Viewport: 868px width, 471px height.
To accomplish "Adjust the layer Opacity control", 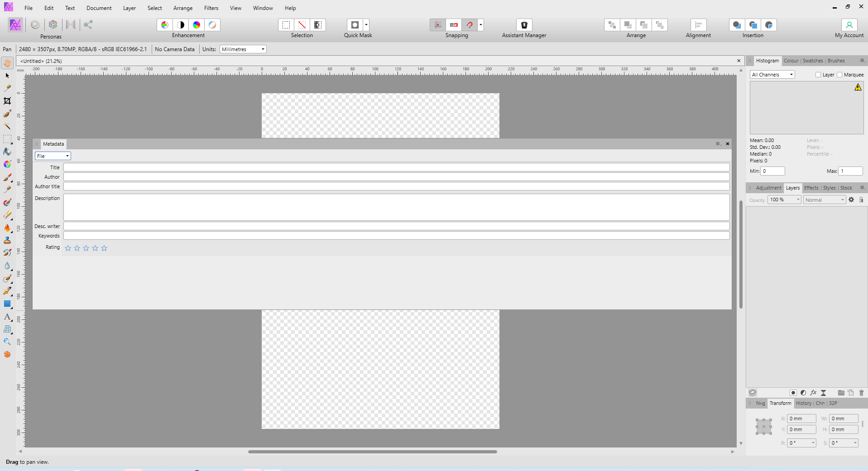I will tap(784, 200).
